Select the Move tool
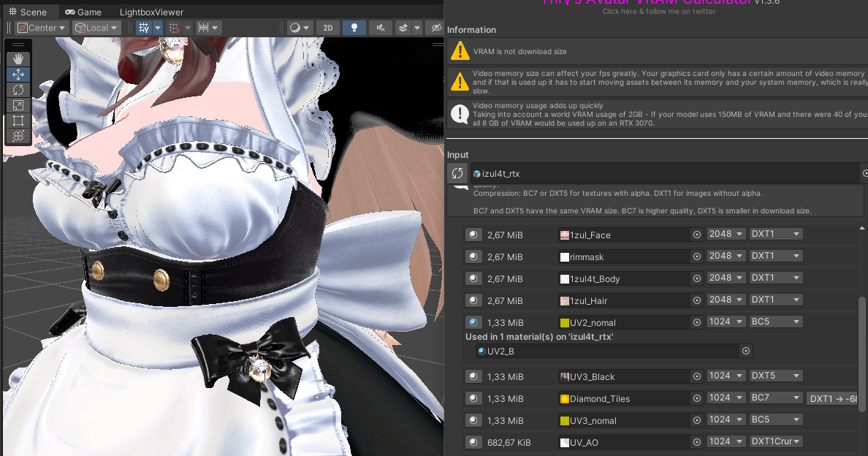 pos(18,75)
